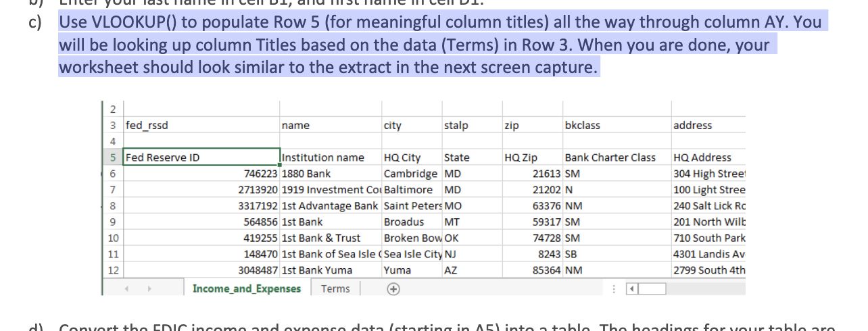This screenshot has height=331, width=868.
Task: Select the MT state cell
Action: pos(471,222)
